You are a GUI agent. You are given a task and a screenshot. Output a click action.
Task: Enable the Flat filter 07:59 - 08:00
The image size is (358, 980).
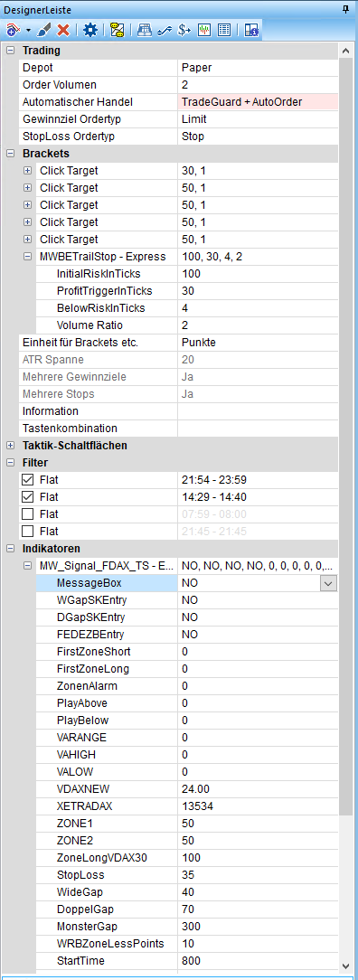[x=27, y=514]
